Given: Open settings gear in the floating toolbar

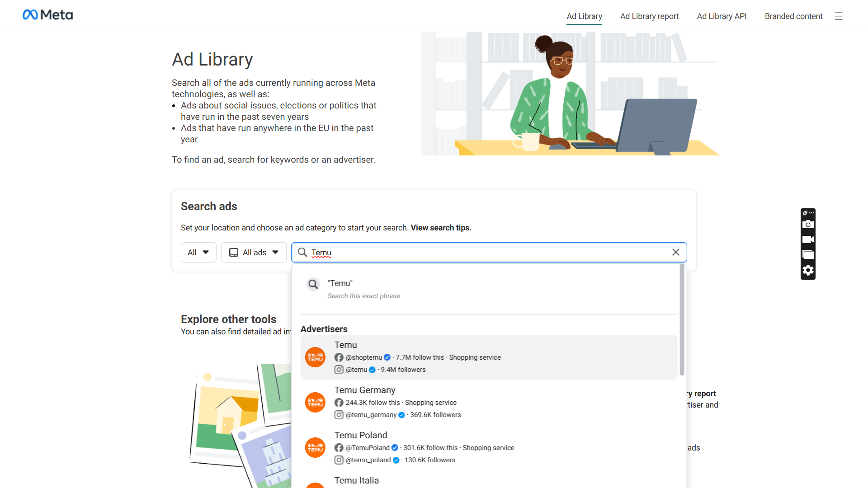Looking at the screenshot, I should (808, 270).
